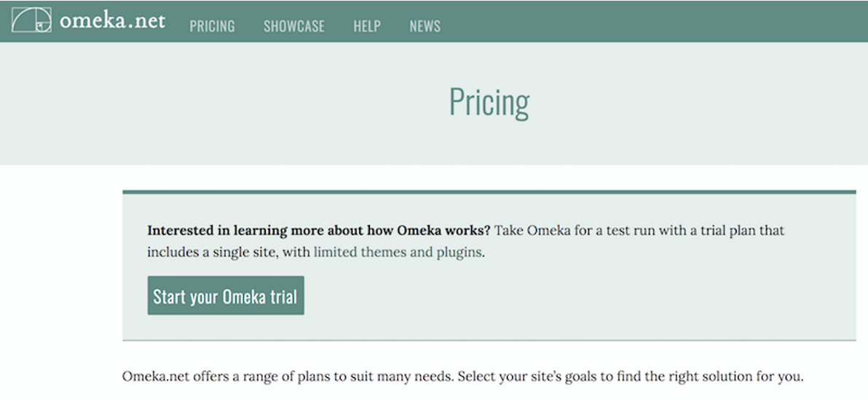Click the pale banner left of Pricing heading
The height and width of the screenshot is (401, 868).
coord(218,102)
